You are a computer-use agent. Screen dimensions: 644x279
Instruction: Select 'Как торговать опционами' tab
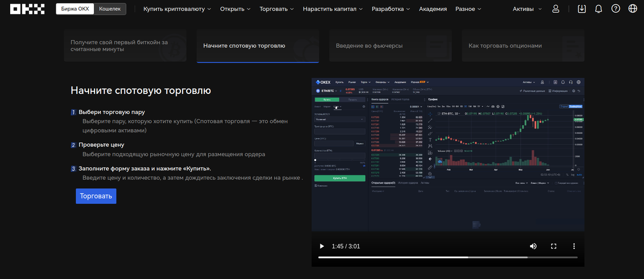523,46
